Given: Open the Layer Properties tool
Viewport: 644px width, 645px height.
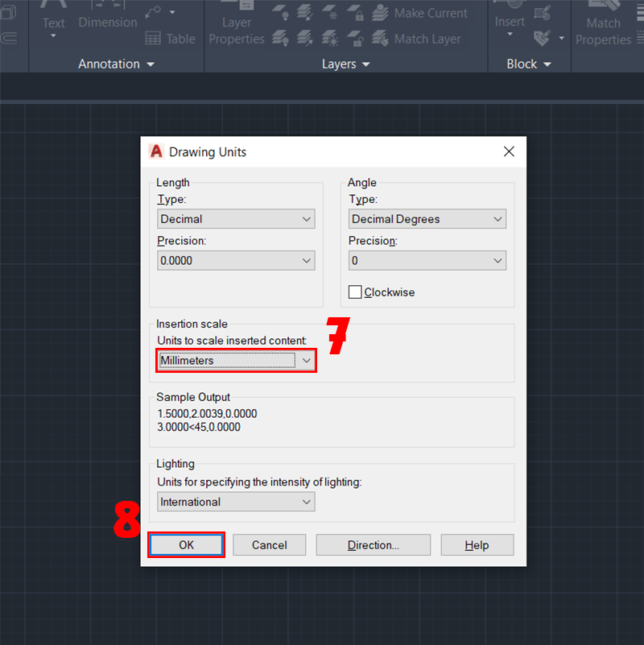Looking at the screenshot, I should 236,30.
